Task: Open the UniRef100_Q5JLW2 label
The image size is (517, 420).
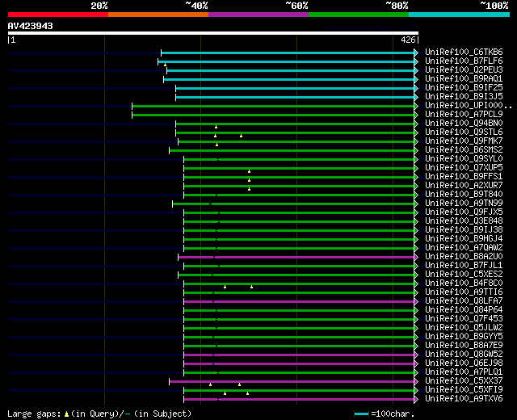Action: [x=464, y=328]
